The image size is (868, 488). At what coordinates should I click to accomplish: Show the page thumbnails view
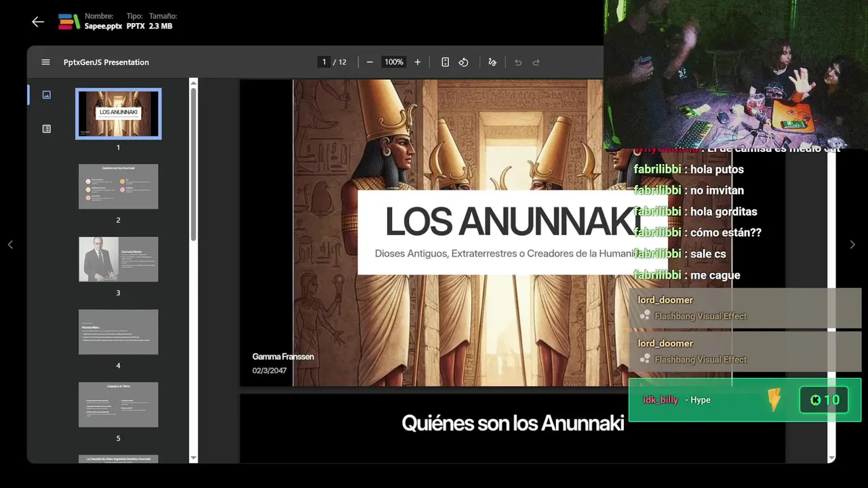[46, 95]
